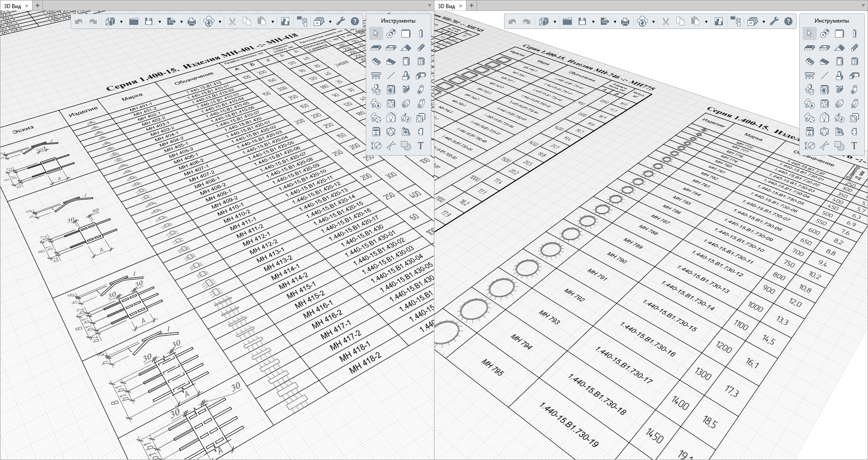The height and width of the screenshot is (460, 868).
Task: Expand 3D cube view dropdown arrow in left window
Action: pos(121,22)
